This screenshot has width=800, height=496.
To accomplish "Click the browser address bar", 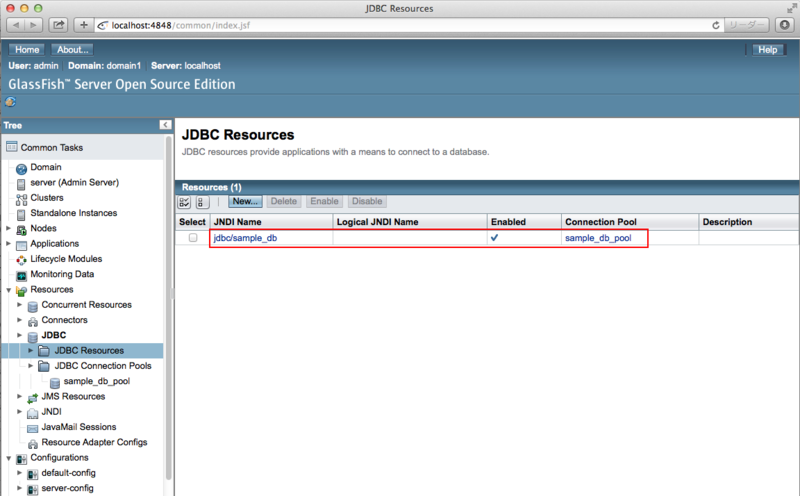I will 408,25.
